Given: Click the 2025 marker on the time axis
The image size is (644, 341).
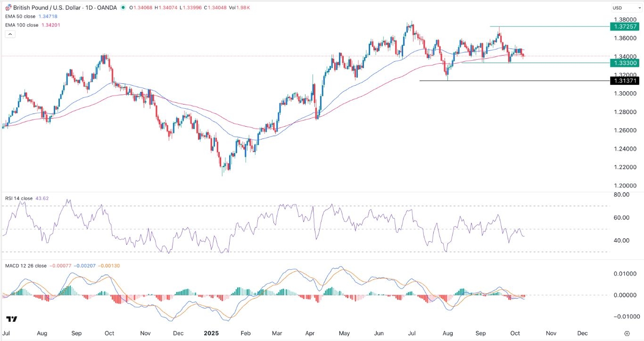Looking at the screenshot, I should (211, 333).
